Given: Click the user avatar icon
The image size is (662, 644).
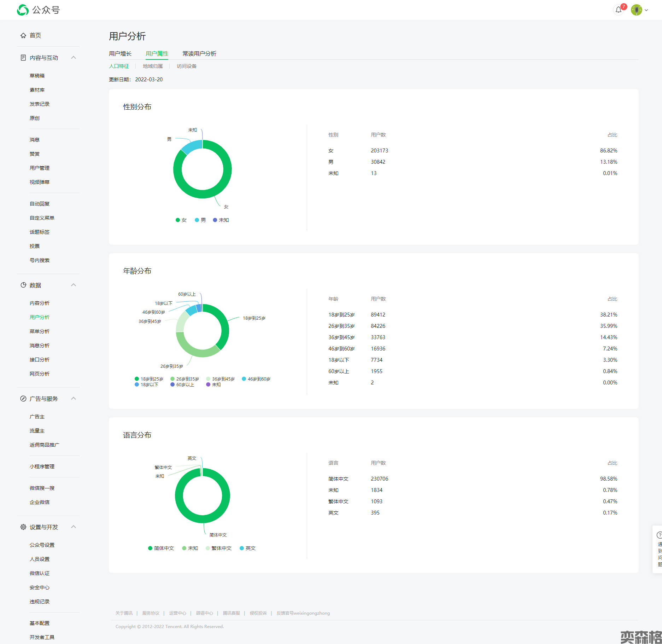Looking at the screenshot, I should [636, 10].
